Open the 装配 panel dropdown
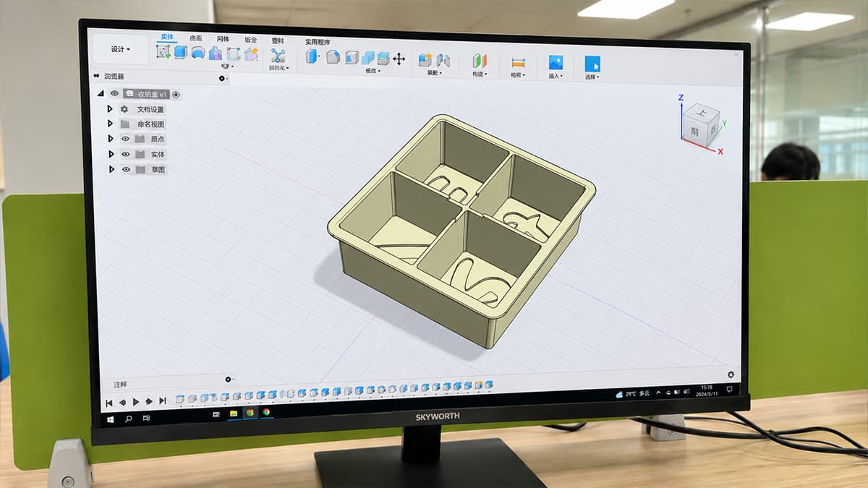This screenshot has width=868, height=488. pyautogui.click(x=434, y=72)
